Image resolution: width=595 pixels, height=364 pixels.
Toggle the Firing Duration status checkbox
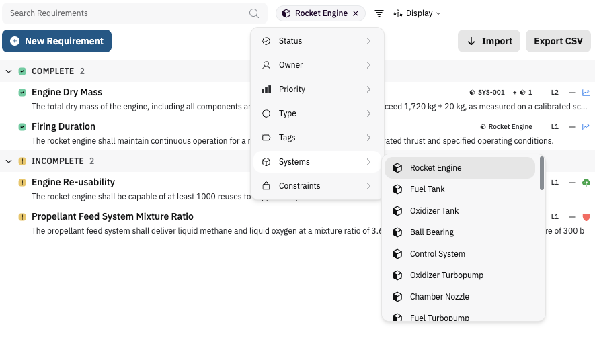(22, 127)
